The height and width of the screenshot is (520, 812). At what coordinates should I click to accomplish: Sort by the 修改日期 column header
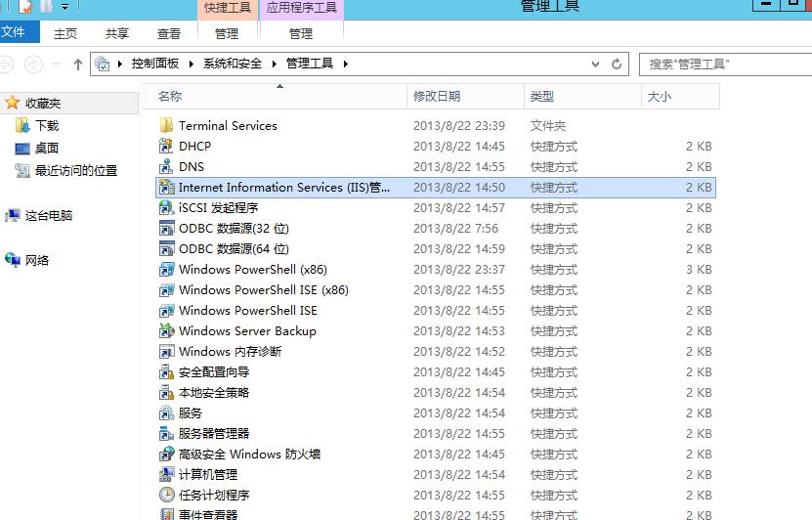tap(465, 97)
